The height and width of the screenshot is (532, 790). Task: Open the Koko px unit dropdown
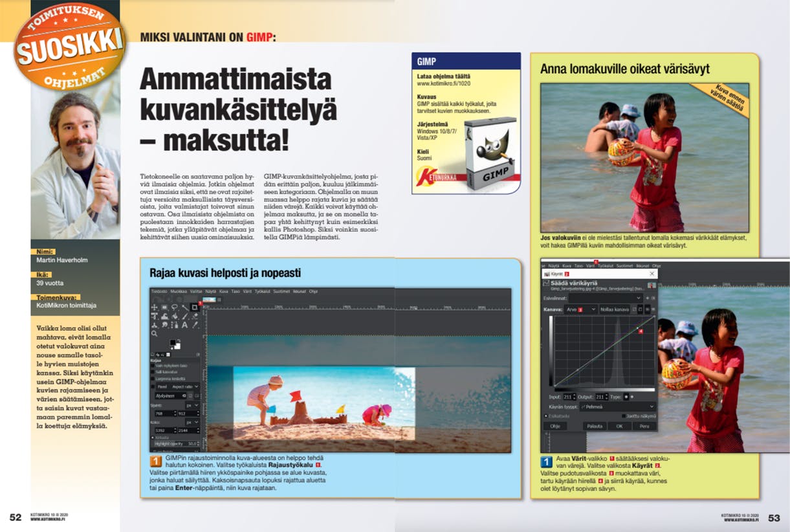(x=193, y=423)
